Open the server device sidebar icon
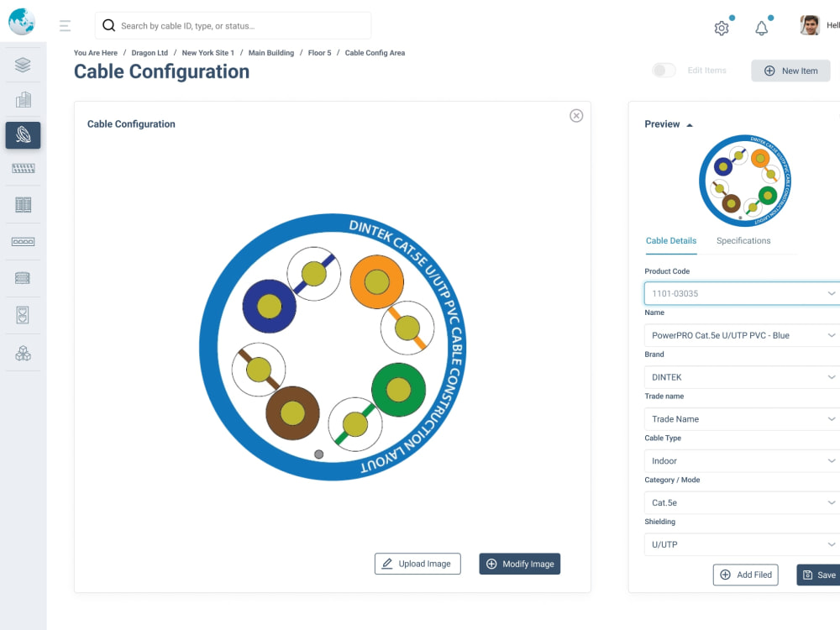The height and width of the screenshot is (630, 840). 23,278
